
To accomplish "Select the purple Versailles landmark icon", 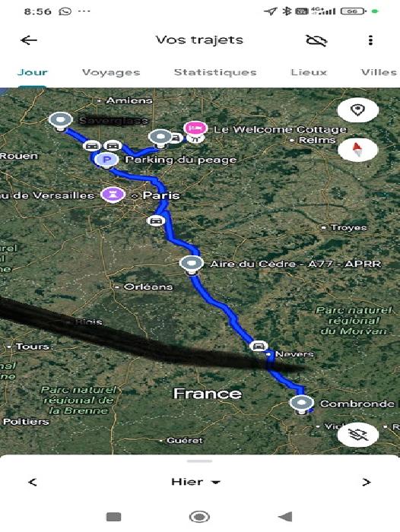I will pos(113,195).
